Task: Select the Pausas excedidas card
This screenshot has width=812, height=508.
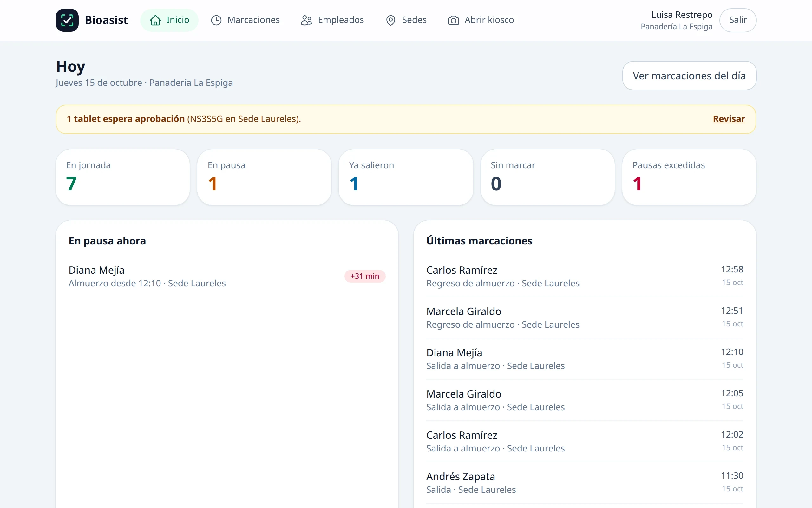Action: click(689, 177)
